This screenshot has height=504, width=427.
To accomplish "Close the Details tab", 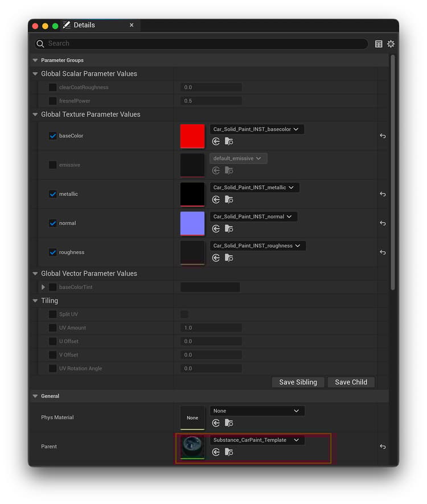I will click(132, 25).
